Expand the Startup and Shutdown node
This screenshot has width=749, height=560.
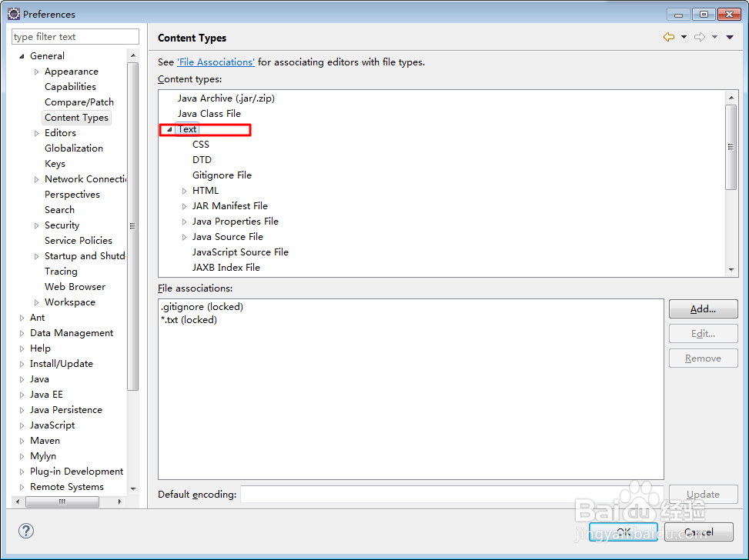[x=36, y=256]
